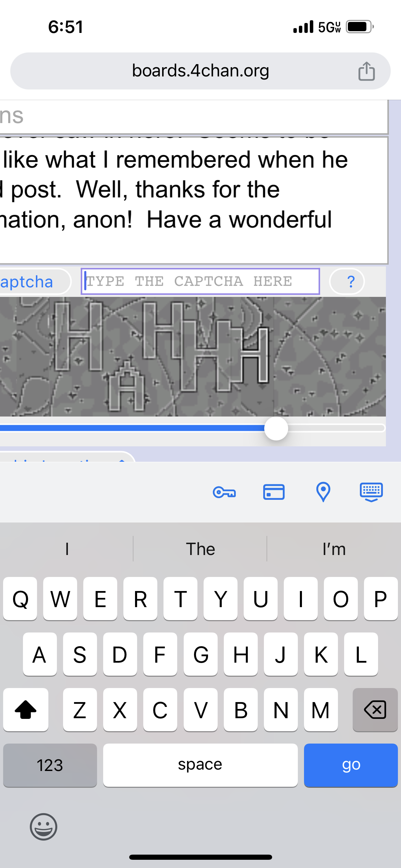The image size is (401, 868).
Task: Tap the space bar key
Action: [200, 765]
